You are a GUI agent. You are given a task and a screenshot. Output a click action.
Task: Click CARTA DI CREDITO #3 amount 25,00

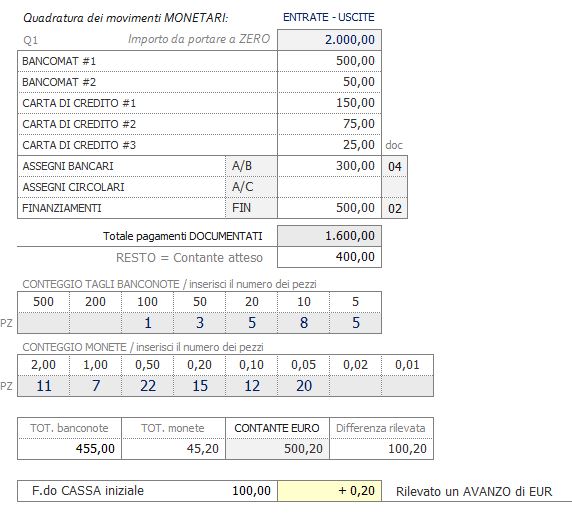329,145
